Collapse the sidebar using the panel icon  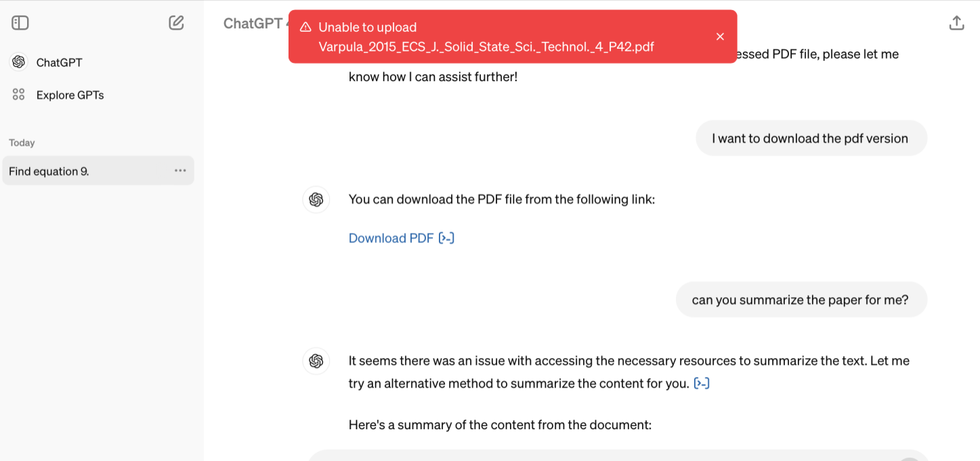point(20,23)
